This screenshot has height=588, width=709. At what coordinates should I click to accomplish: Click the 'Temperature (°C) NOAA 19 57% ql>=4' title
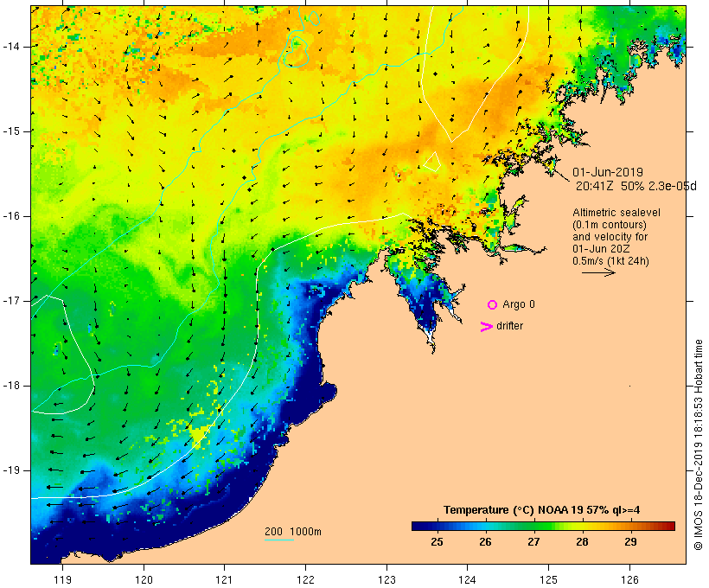[x=542, y=510]
